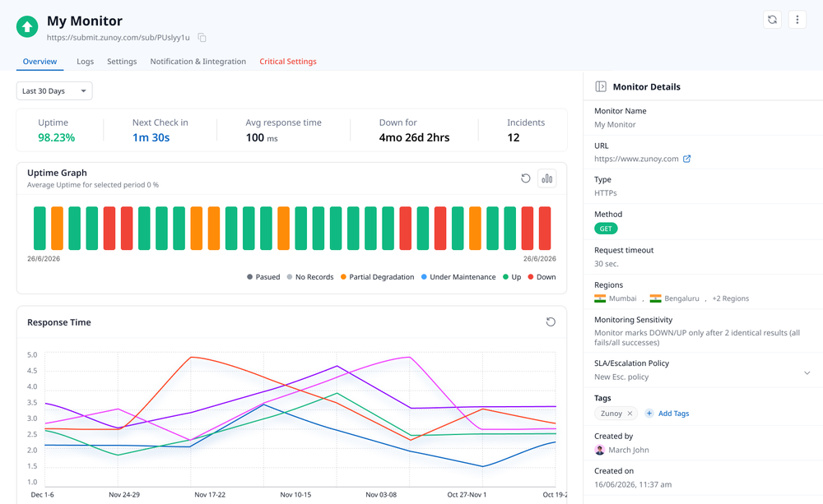Toggle the Up legend item
The image size is (823, 504).
pyautogui.click(x=512, y=277)
